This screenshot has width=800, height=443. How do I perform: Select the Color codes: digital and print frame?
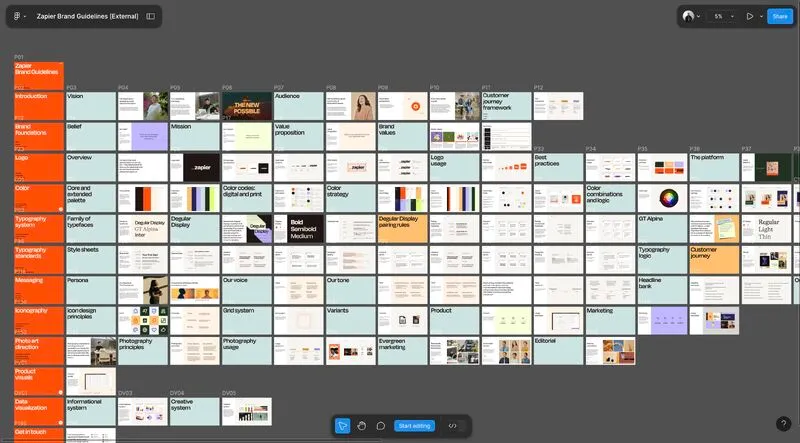click(x=246, y=198)
